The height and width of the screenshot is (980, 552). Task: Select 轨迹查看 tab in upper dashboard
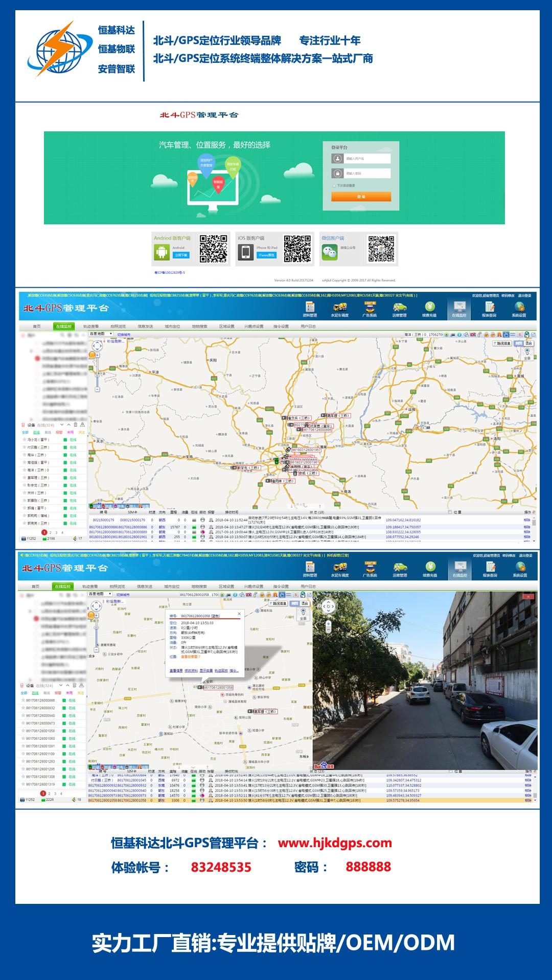90,326
